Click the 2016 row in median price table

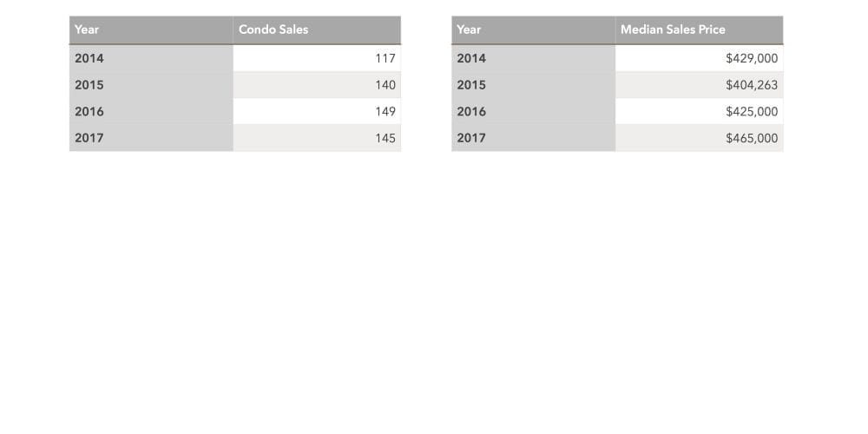(x=617, y=111)
